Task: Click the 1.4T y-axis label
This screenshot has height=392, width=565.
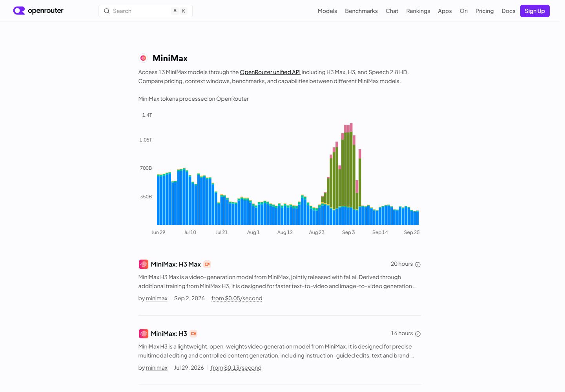Action: tap(147, 115)
